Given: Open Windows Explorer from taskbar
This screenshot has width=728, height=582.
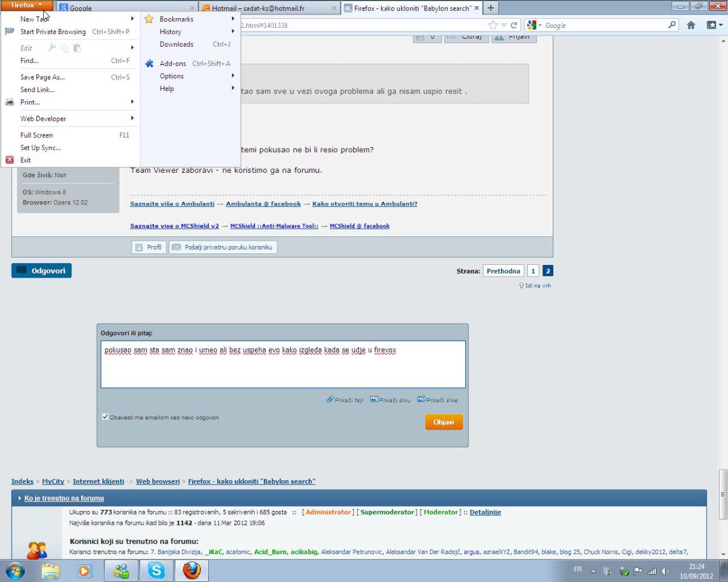Looking at the screenshot, I should click(50, 570).
